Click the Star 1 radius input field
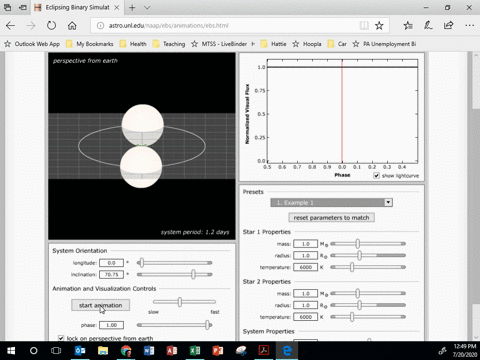 tap(306, 255)
